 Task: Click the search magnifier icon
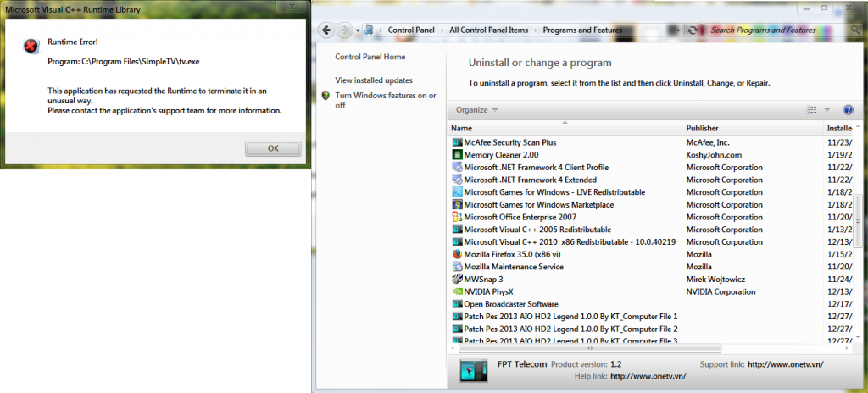point(857,30)
